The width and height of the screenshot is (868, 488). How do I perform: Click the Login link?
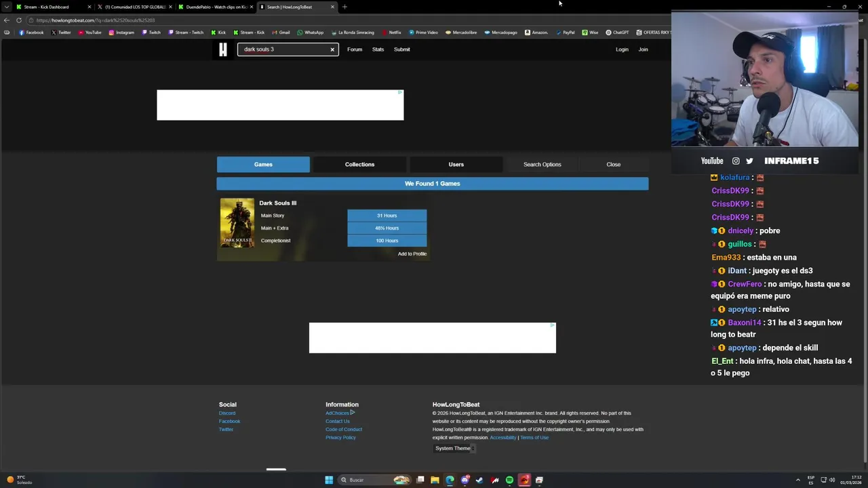tap(622, 49)
